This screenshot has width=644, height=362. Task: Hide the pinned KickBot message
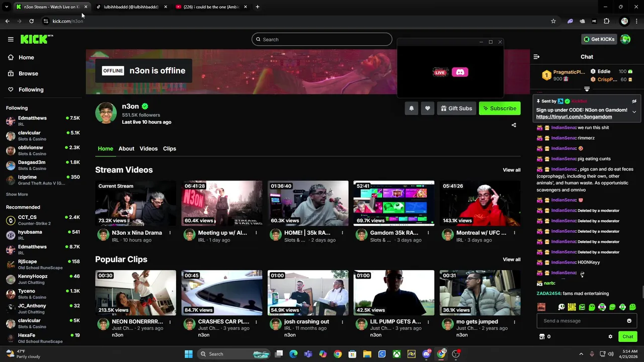pyautogui.click(x=634, y=101)
